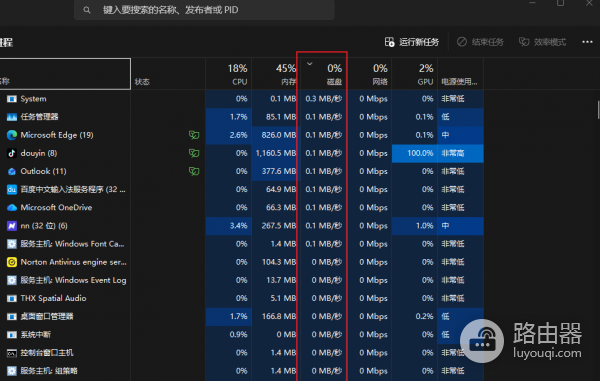Image resolution: width=600 pixels, height=381 pixels.
Task: Select the Microsoft OneDrive cloud icon
Action: (x=12, y=208)
